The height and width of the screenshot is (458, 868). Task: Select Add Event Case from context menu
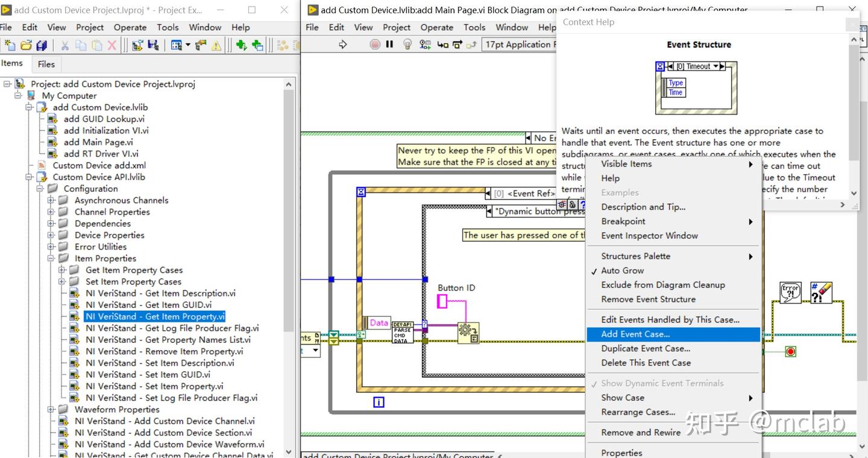pos(635,334)
